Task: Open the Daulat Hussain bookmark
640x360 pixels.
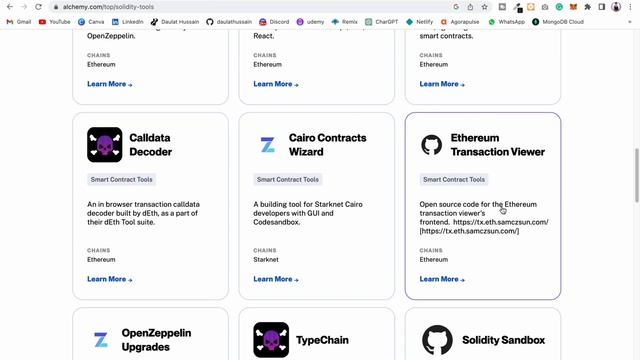Action: 175,22
